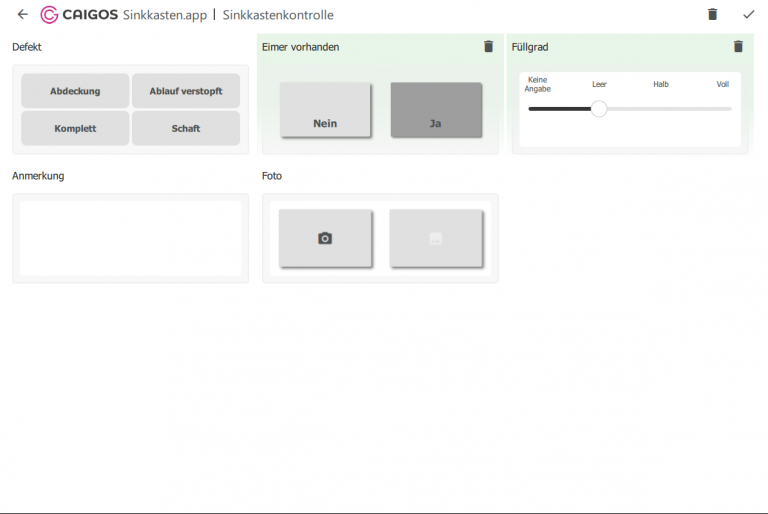Open the CAIGOS logo
The image size is (768, 514).
pos(79,15)
